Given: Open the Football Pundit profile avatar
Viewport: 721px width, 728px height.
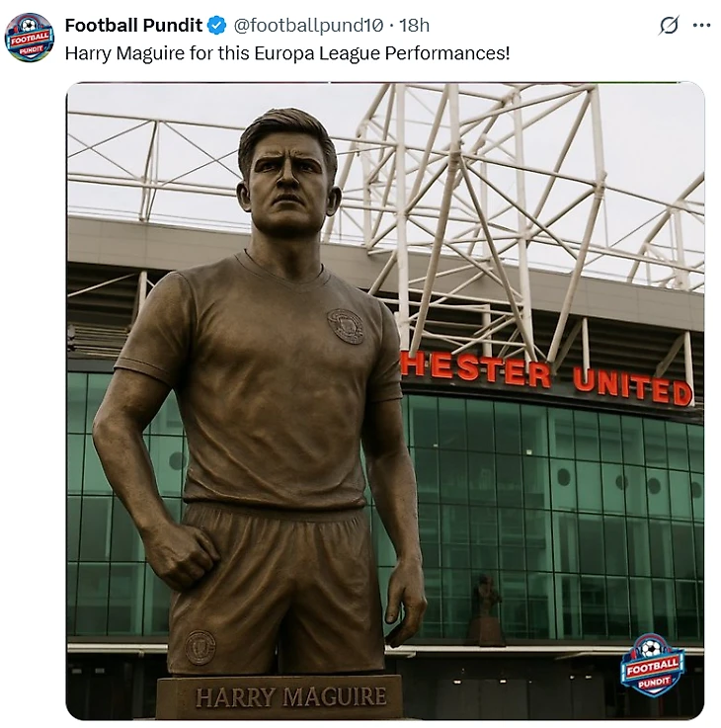Looking at the screenshot, I should [30, 38].
